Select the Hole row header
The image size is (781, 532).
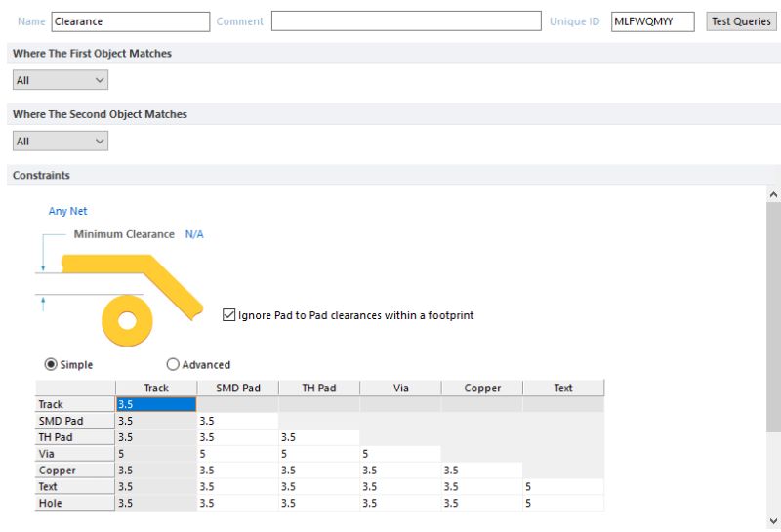[75, 503]
